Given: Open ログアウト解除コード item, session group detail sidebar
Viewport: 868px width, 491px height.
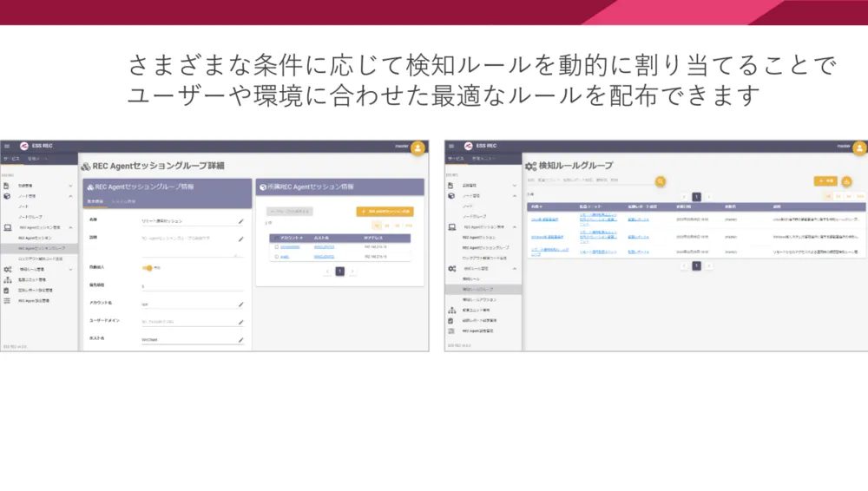Looking at the screenshot, I should (x=40, y=259).
